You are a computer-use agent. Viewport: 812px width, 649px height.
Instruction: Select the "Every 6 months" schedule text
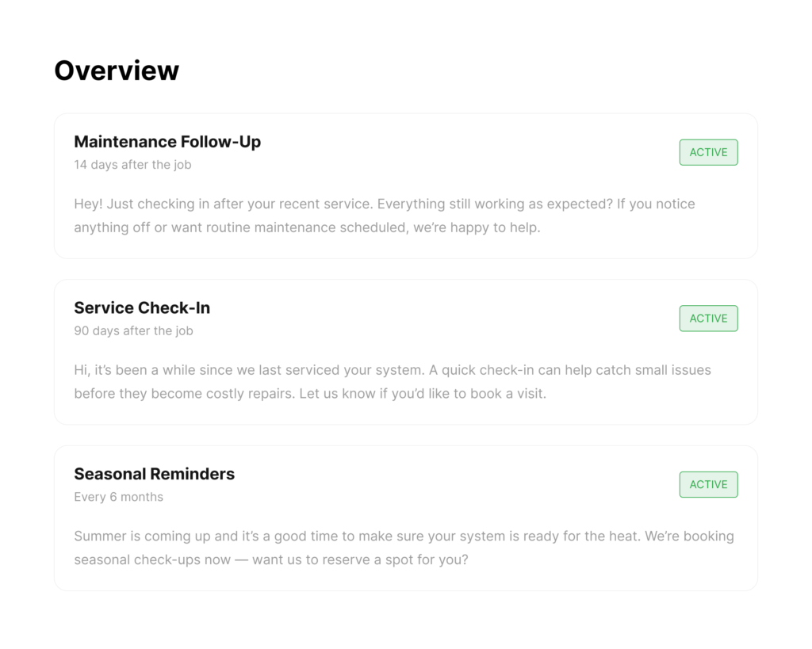pyautogui.click(x=119, y=497)
